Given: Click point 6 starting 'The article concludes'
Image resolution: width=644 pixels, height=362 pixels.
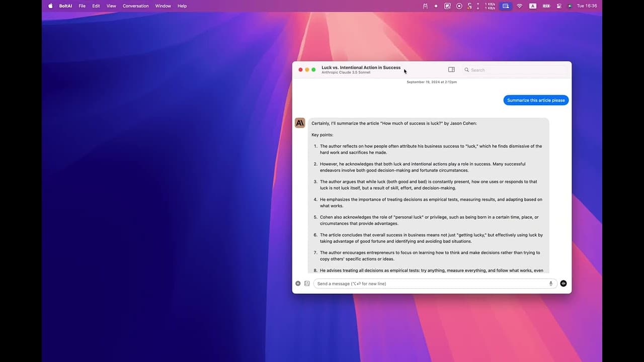Looking at the screenshot, I should pos(431,238).
